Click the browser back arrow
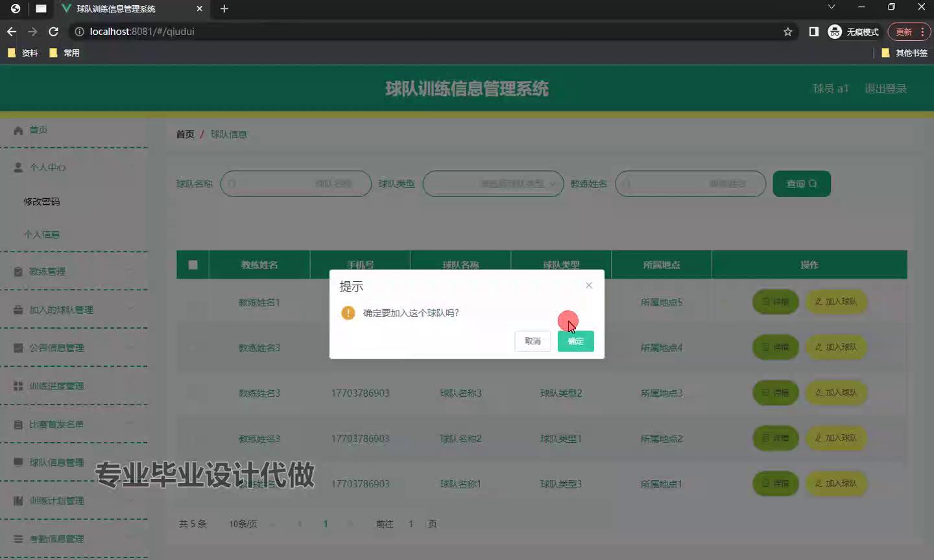Screen dimensions: 934x560 [12, 32]
